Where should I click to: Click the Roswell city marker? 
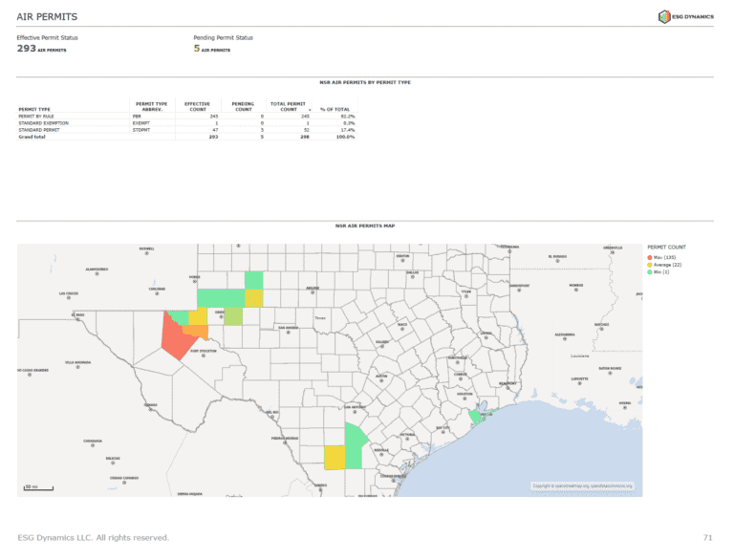click(146, 253)
